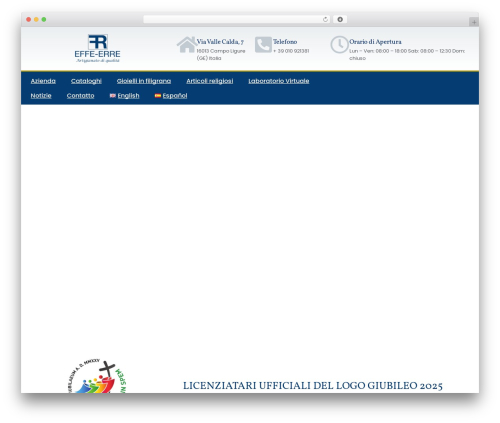Click the Lun - Ven opening hours text
Screen dimensions: 500x423
407,54
